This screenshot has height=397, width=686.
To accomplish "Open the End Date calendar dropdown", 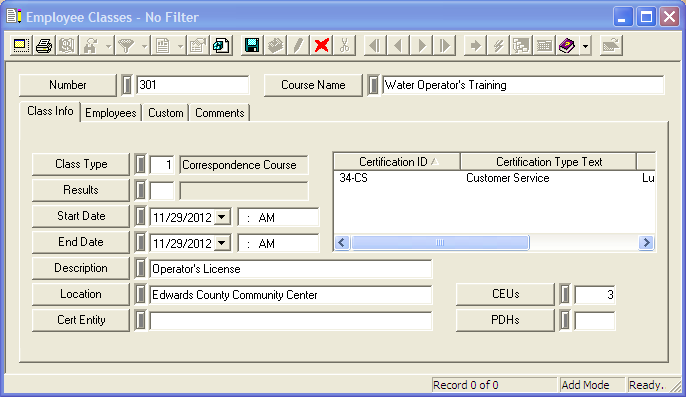I will click(222, 243).
